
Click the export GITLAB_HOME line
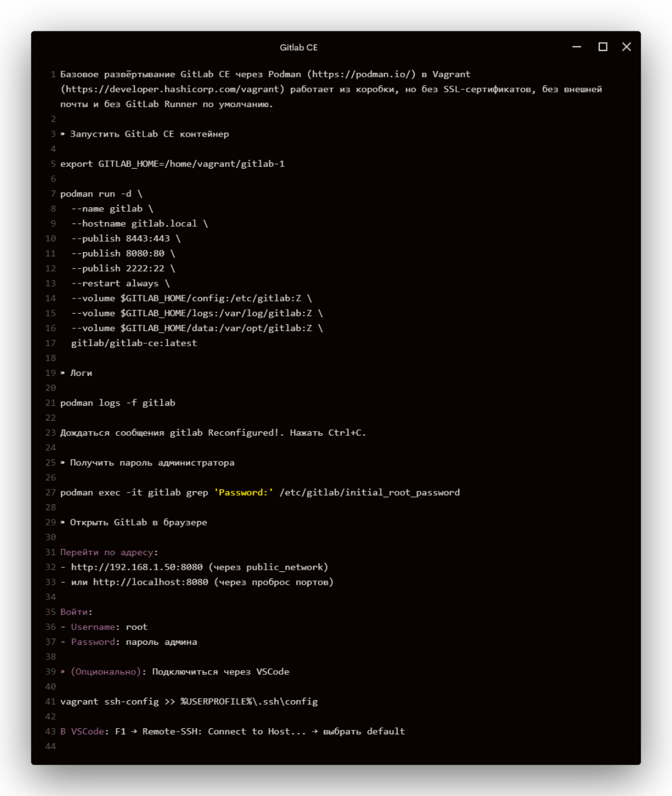(x=172, y=164)
